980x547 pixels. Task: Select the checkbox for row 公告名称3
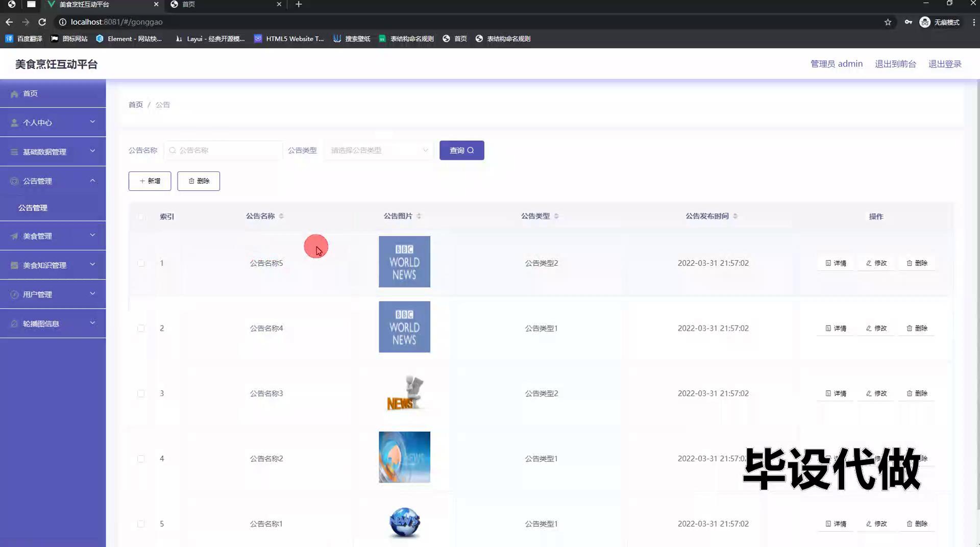point(141,393)
